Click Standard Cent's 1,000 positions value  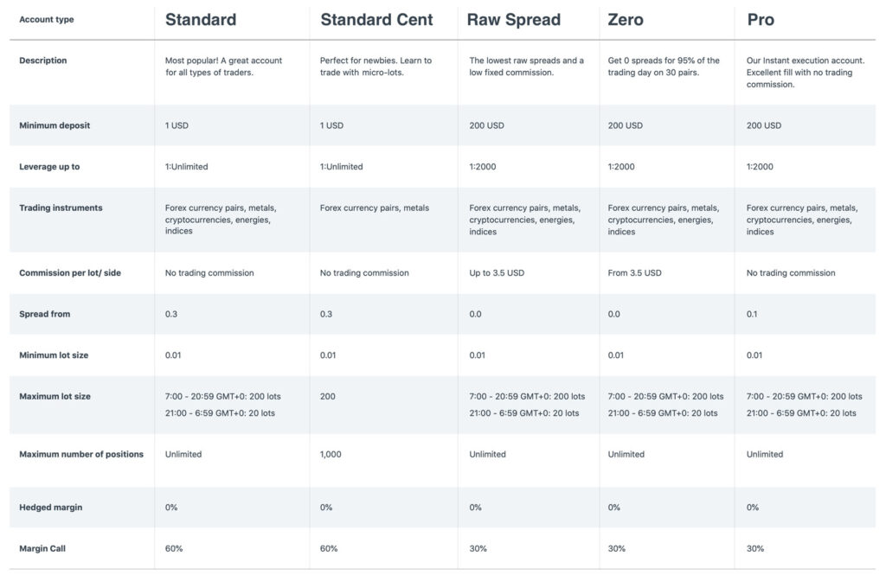[331, 454]
